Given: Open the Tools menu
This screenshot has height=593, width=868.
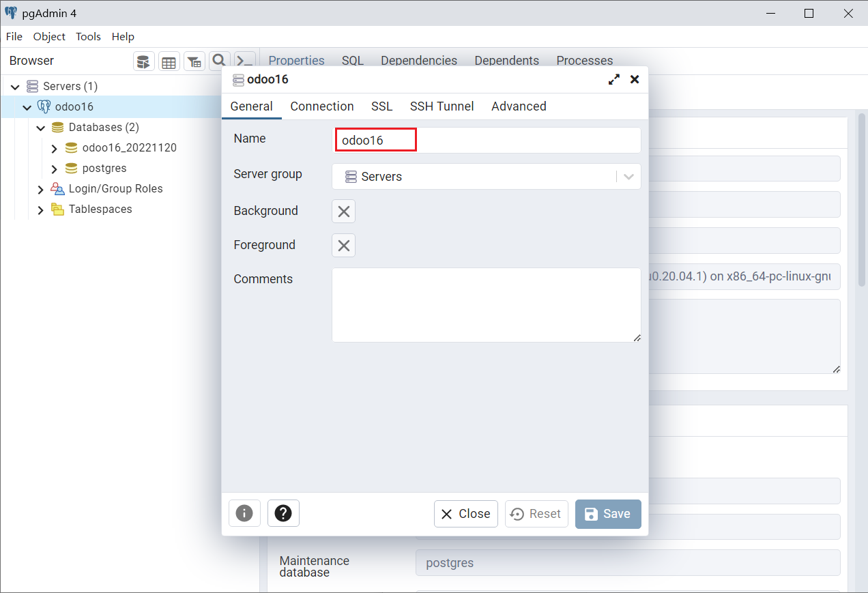Looking at the screenshot, I should [x=88, y=37].
